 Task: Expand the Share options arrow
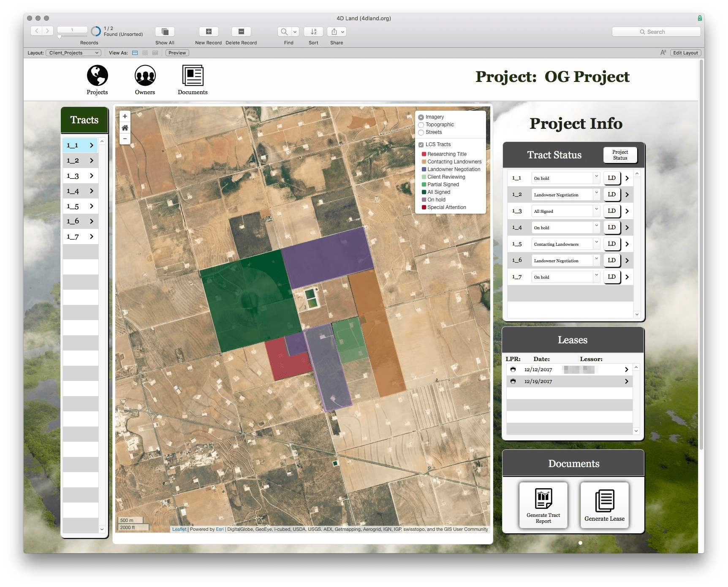click(343, 32)
